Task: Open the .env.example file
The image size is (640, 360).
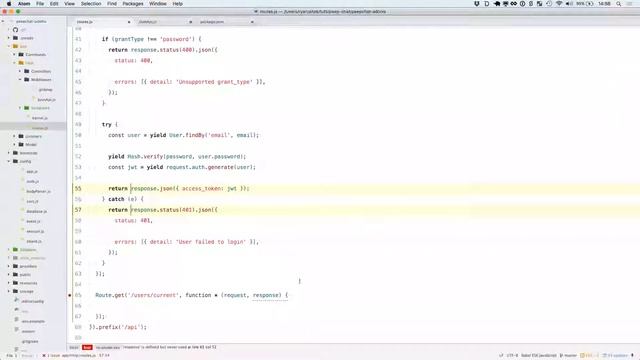Action: coord(33,321)
